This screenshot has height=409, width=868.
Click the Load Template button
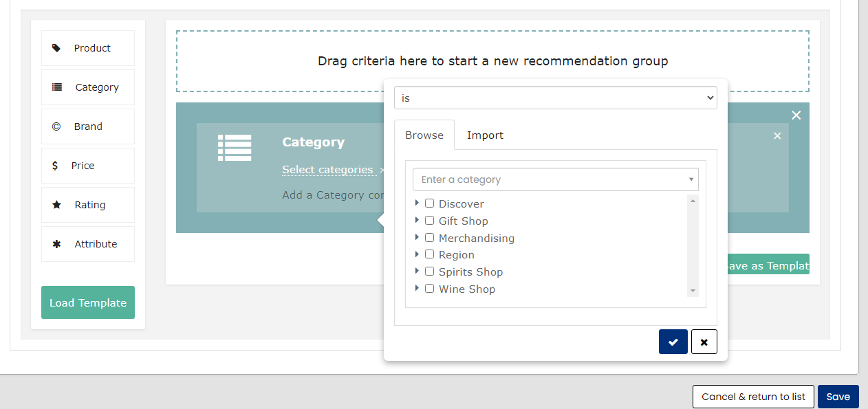click(88, 302)
